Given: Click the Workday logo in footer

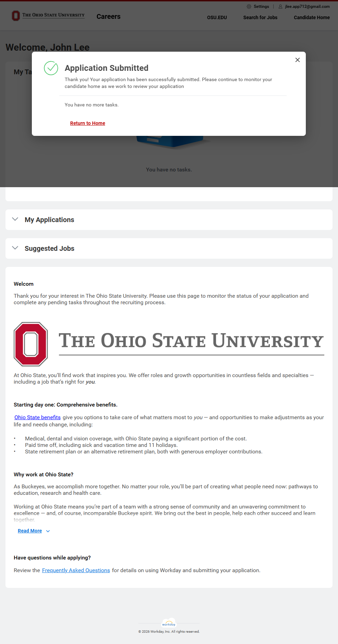Looking at the screenshot, I should click(x=169, y=623).
